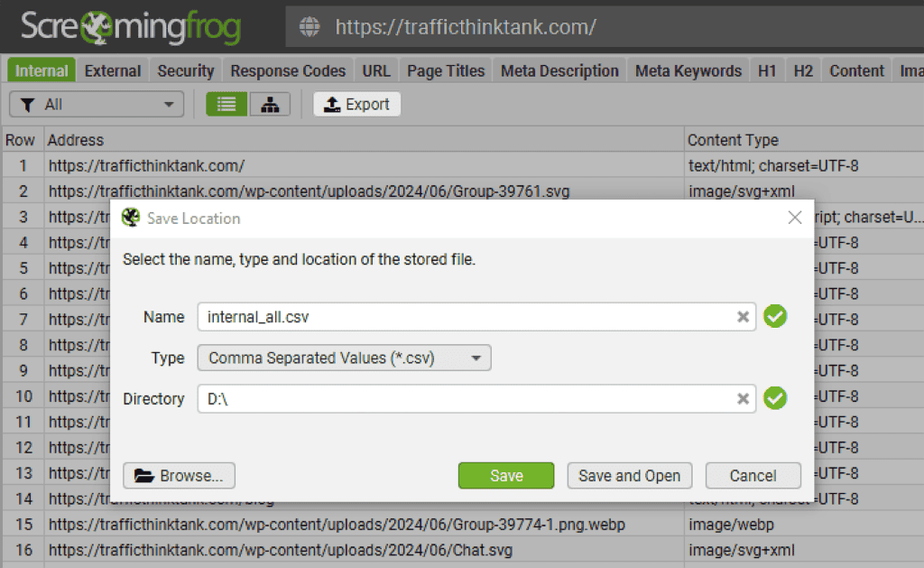Open the All filter dropdown
The width and height of the screenshot is (924, 568).
click(169, 104)
